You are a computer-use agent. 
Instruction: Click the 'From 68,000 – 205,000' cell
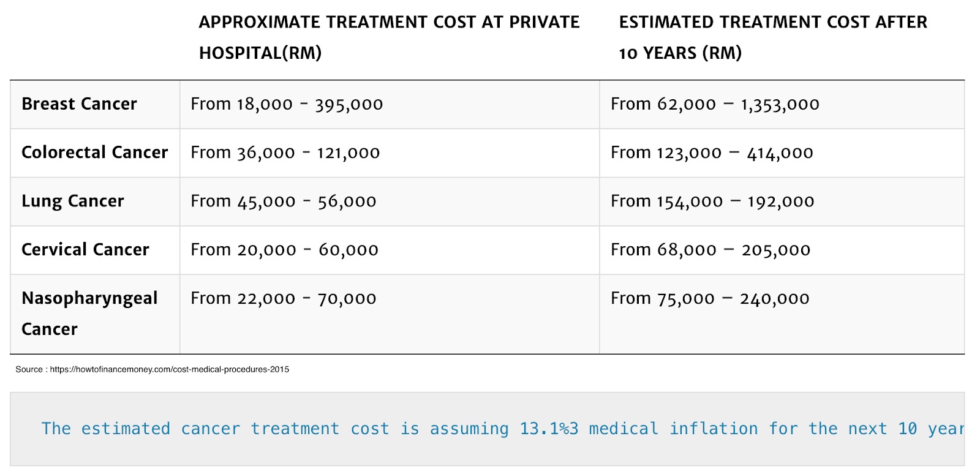coord(710,250)
